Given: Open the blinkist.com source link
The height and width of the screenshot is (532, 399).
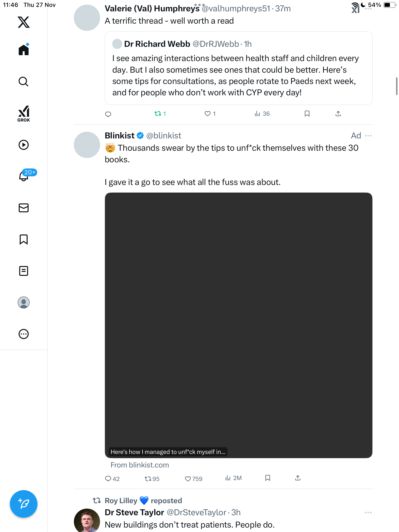Looking at the screenshot, I should [140, 465].
